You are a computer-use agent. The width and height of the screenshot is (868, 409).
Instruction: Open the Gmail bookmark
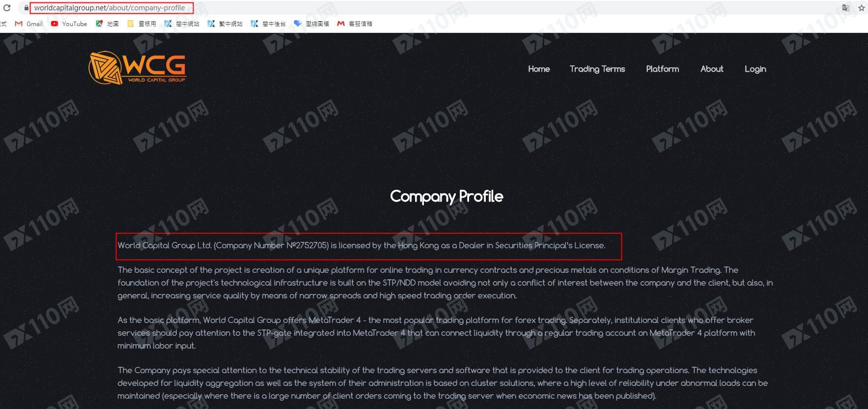tap(29, 24)
